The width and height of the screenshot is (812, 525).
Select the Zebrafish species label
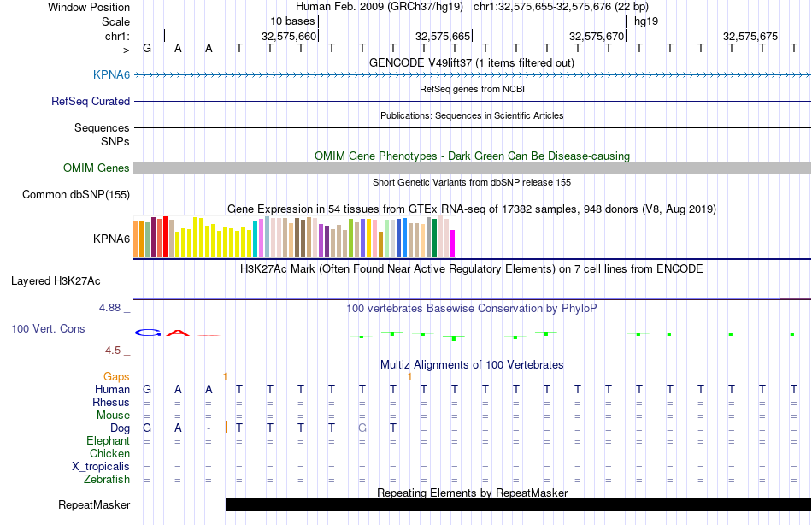coord(107,480)
